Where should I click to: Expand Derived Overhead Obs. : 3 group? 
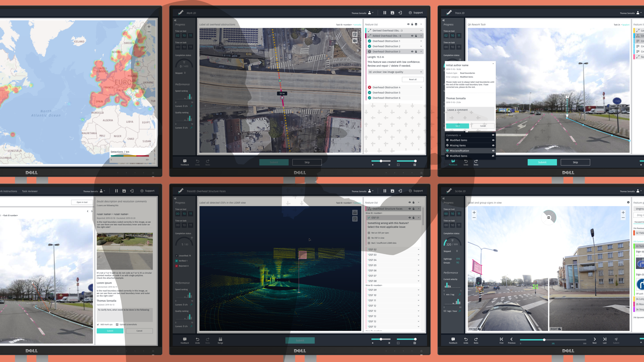pyautogui.click(x=421, y=31)
